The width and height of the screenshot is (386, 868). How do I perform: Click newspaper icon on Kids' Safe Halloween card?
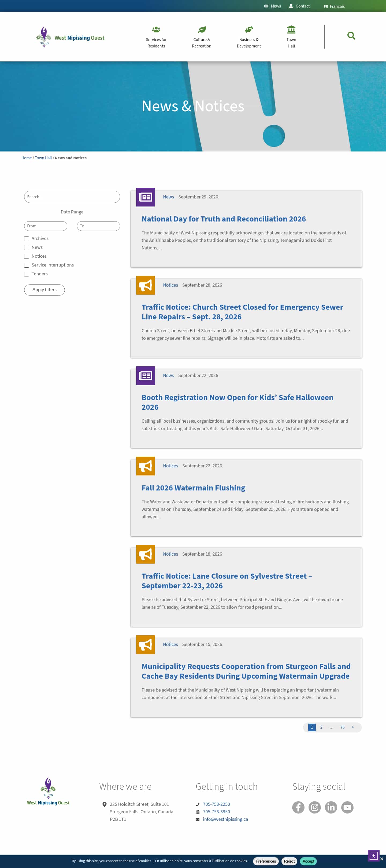tap(146, 375)
